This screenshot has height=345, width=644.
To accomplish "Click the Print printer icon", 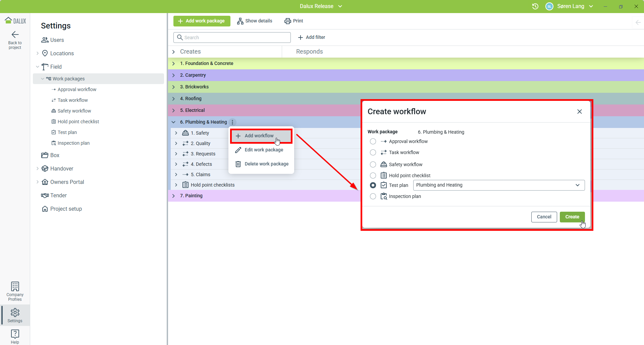I will (288, 21).
